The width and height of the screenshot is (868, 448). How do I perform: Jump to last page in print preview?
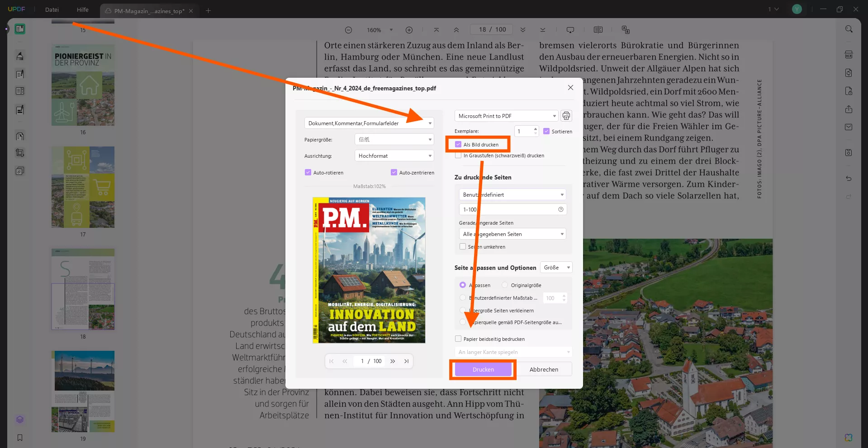tap(407, 361)
